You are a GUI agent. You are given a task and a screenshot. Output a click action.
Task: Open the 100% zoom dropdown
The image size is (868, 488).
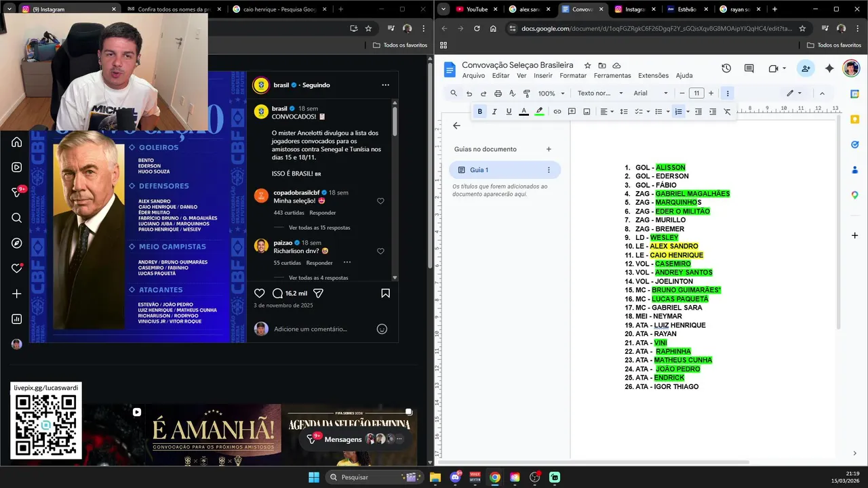[x=550, y=93]
